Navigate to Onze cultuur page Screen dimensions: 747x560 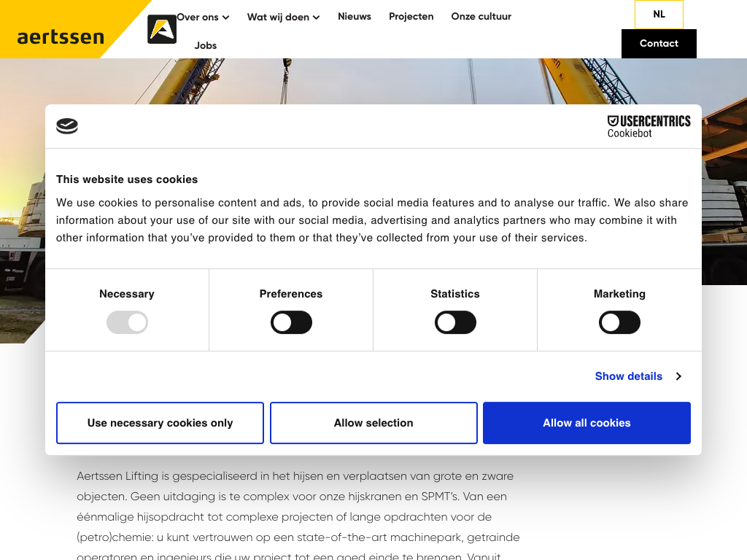coord(481,16)
